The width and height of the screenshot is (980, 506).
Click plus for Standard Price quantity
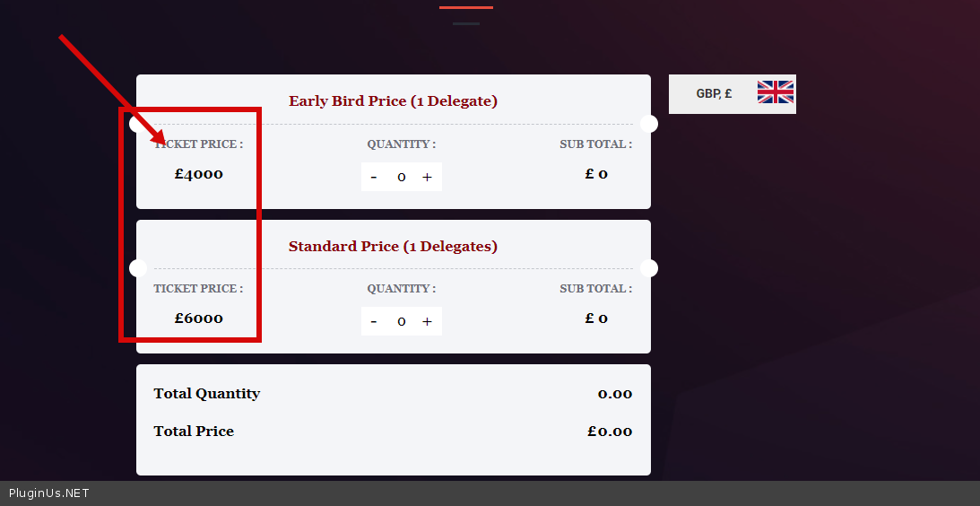(427, 321)
